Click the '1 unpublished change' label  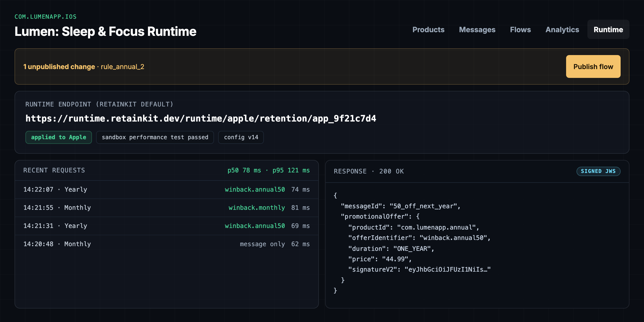pyautogui.click(x=59, y=67)
